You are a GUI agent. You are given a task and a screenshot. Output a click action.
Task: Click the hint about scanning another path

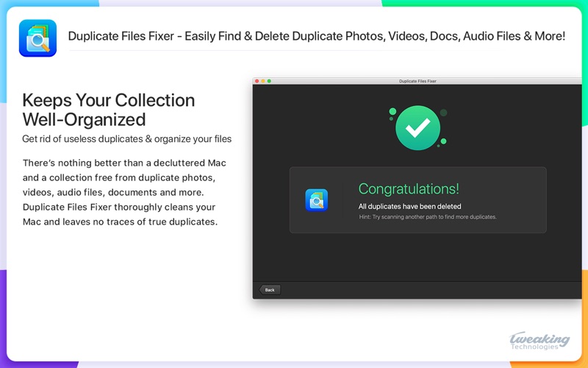coord(428,216)
